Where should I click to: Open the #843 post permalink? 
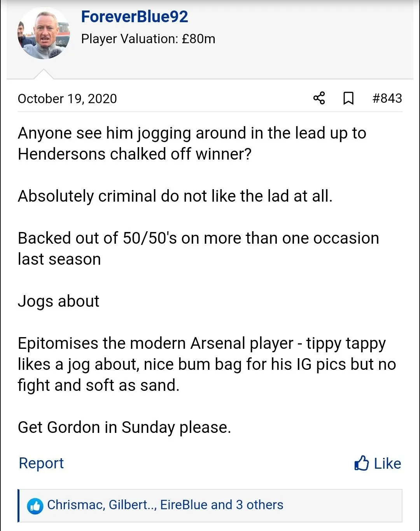(x=387, y=98)
